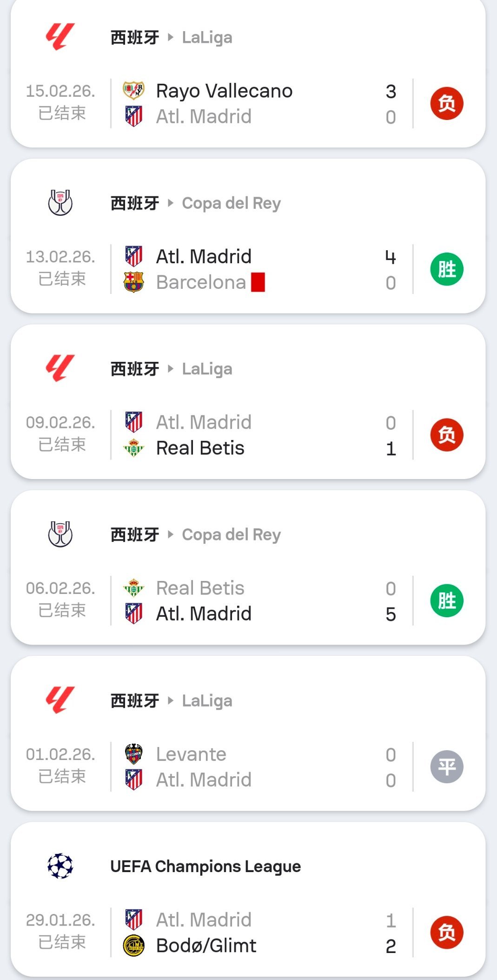Click red loss badge on Rayo Vallecano match
The width and height of the screenshot is (497, 980).
[446, 103]
